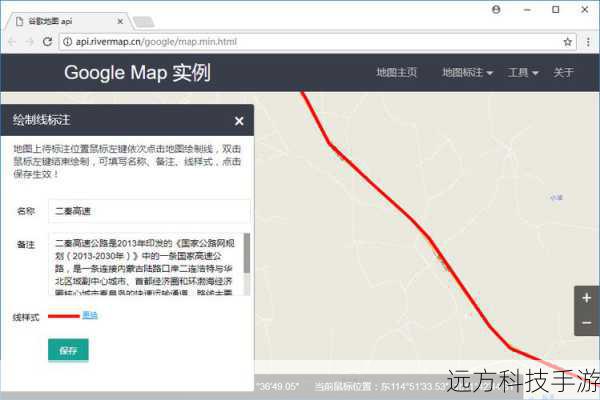Click the Google Map 实例 title
Screen dimensions: 600x400
[x=137, y=72]
